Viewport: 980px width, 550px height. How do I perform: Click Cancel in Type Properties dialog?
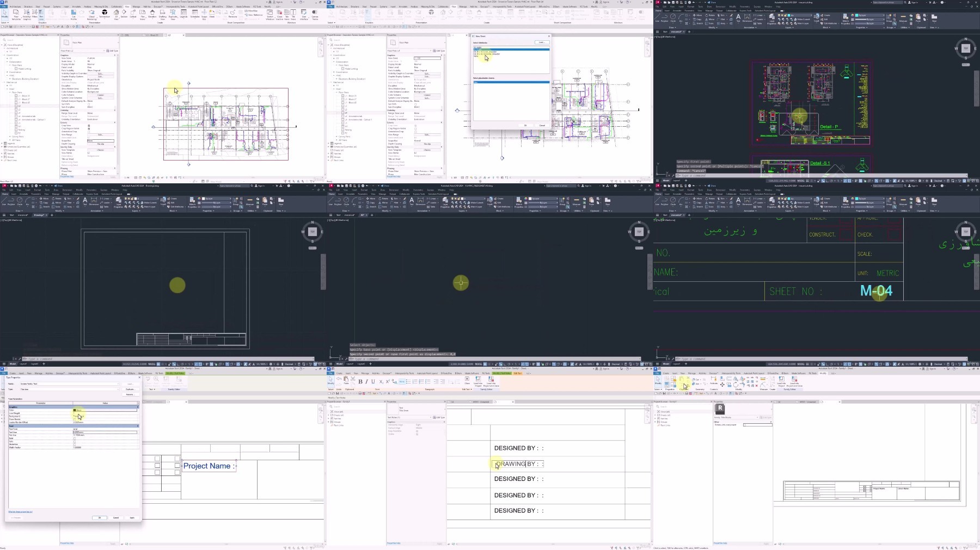click(116, 518)
